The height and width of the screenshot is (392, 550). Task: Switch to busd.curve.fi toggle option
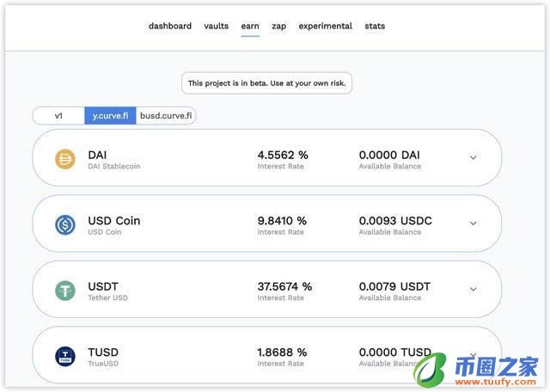pos(167,115)
